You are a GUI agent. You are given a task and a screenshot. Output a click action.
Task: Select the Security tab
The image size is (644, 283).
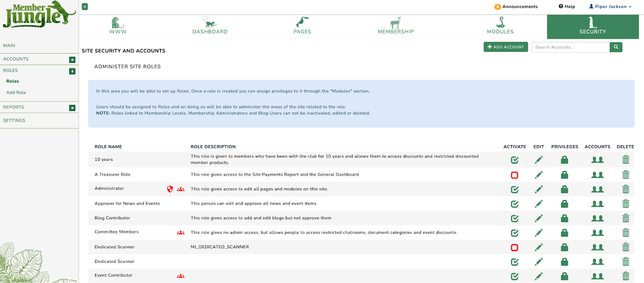(593, 27)
